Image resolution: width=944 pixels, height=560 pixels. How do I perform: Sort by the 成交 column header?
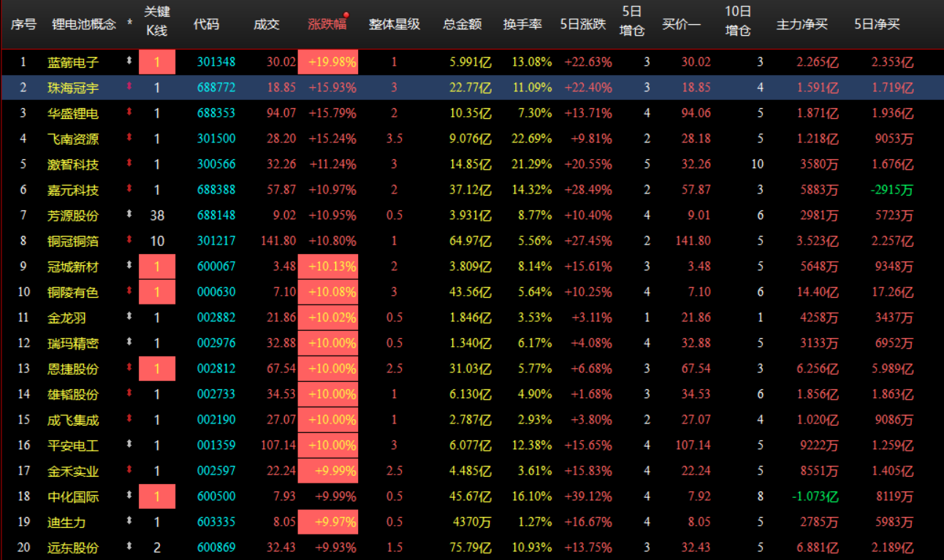[267, 24]
